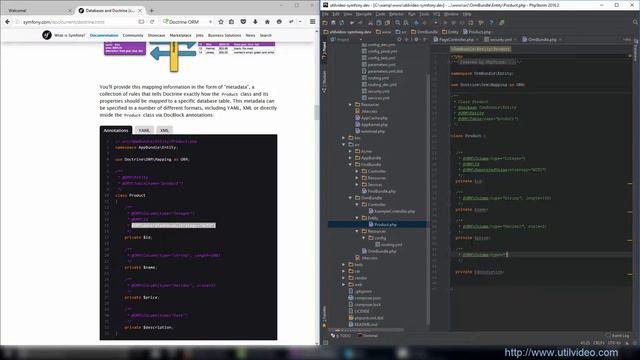This screenshot has height=360, width=640.
Task: Open the Terminal tool window
Action: coord(368,336)
